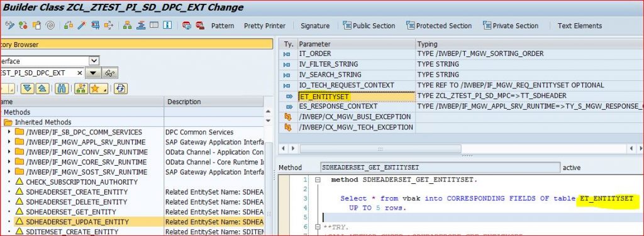
Task: Open the Favorites star icon
Action: [99, 88]
